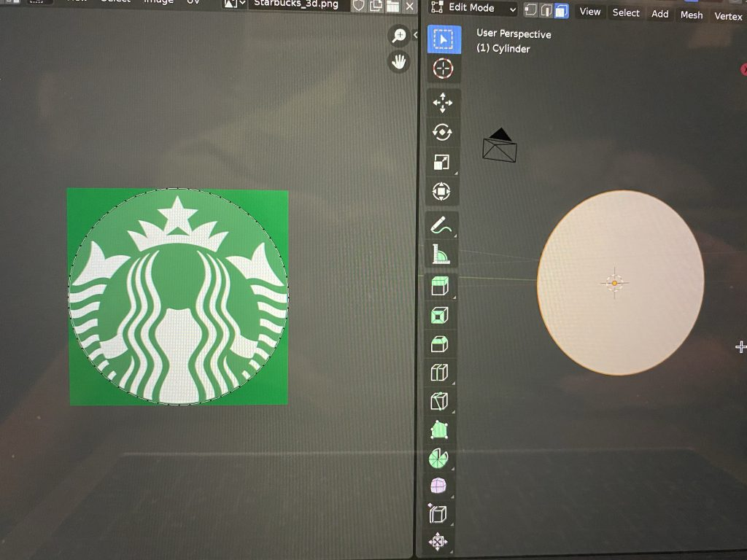The height and width of the screenshot is (560, 747).
Task: Expand the image browse dropdown beside Starbucks_3d.png
Action: 236,4
